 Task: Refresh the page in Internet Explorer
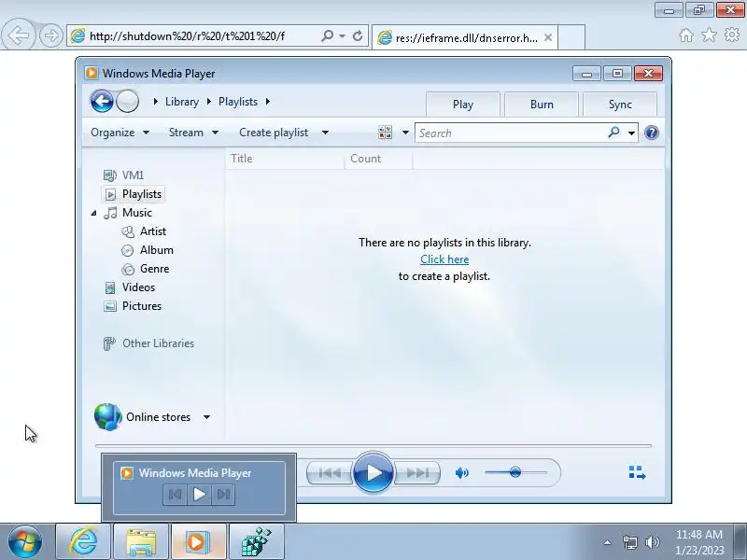point(358,35)
